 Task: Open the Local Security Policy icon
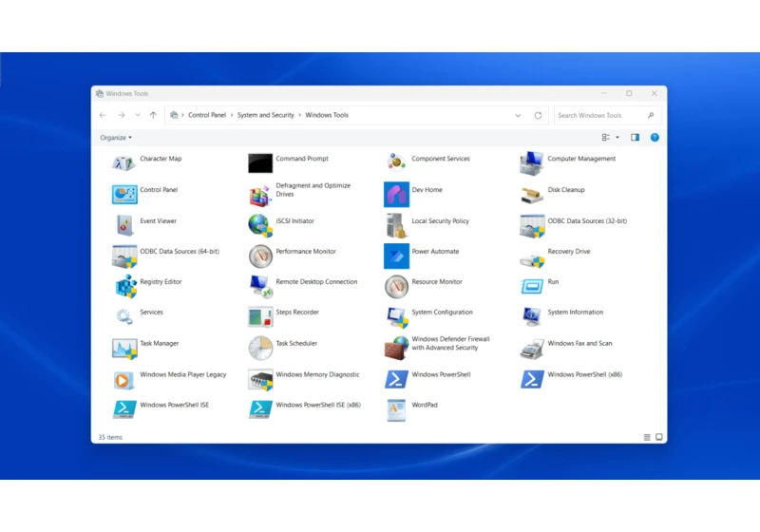(x=396, y=225)
